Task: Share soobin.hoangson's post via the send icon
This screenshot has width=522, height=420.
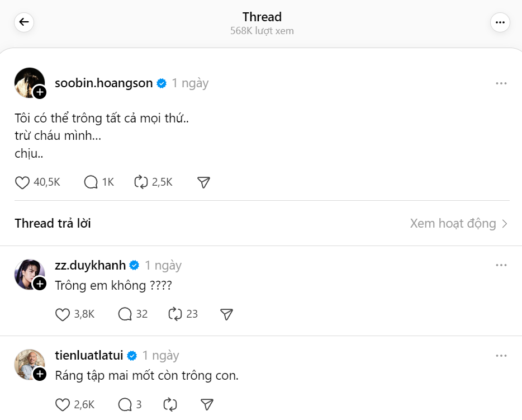Action: (203, 182)
